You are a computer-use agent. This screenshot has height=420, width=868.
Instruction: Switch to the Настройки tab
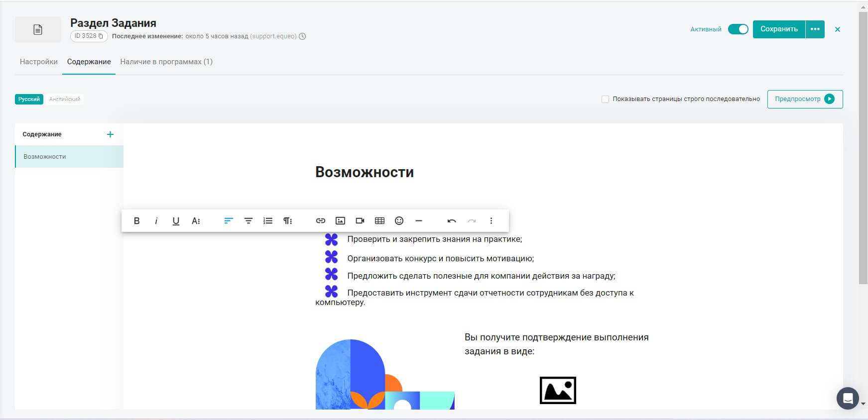[x=39, y=62]
